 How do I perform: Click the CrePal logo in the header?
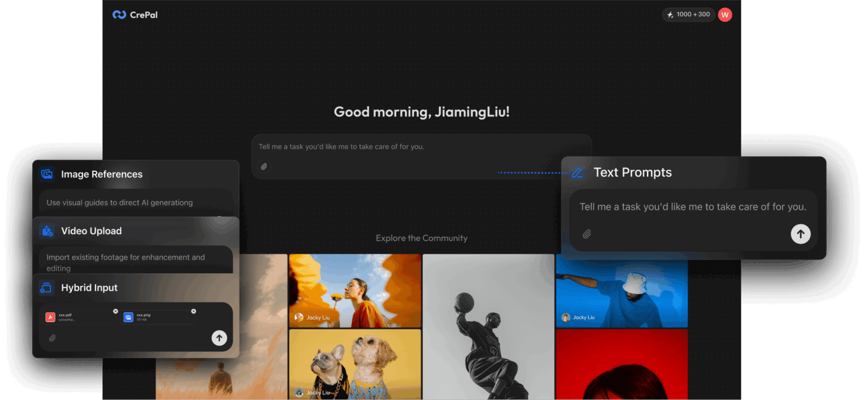(135, 15)
